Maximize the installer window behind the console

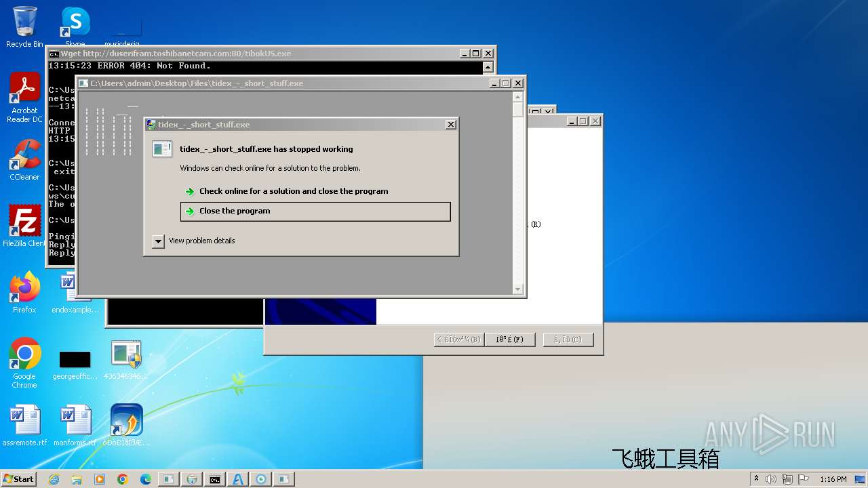[x=583, y=121]
